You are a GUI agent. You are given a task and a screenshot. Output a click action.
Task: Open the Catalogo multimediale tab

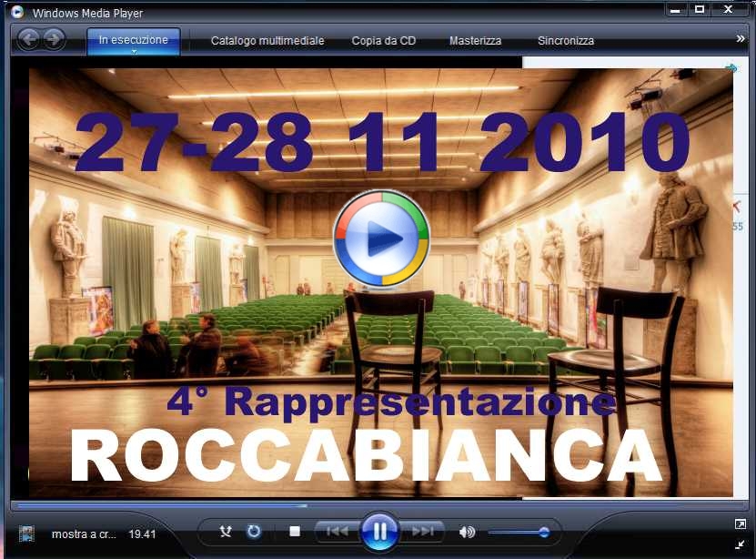point(267,41)
